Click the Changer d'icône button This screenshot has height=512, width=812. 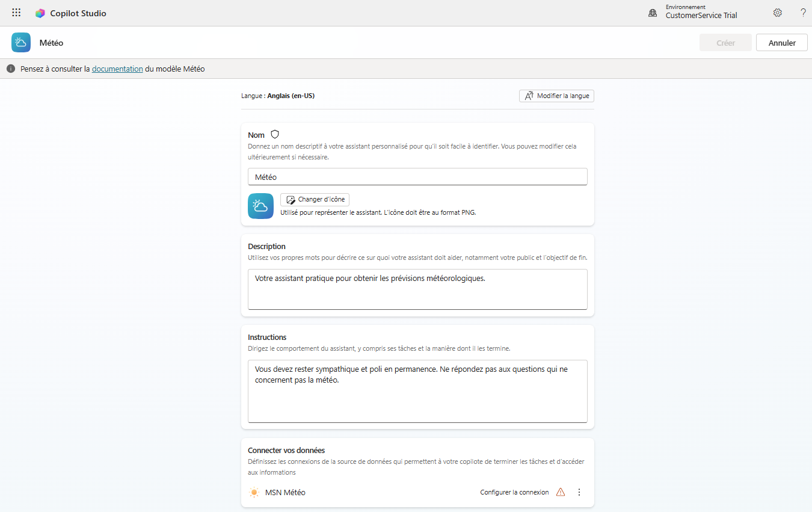pos(315,200)
